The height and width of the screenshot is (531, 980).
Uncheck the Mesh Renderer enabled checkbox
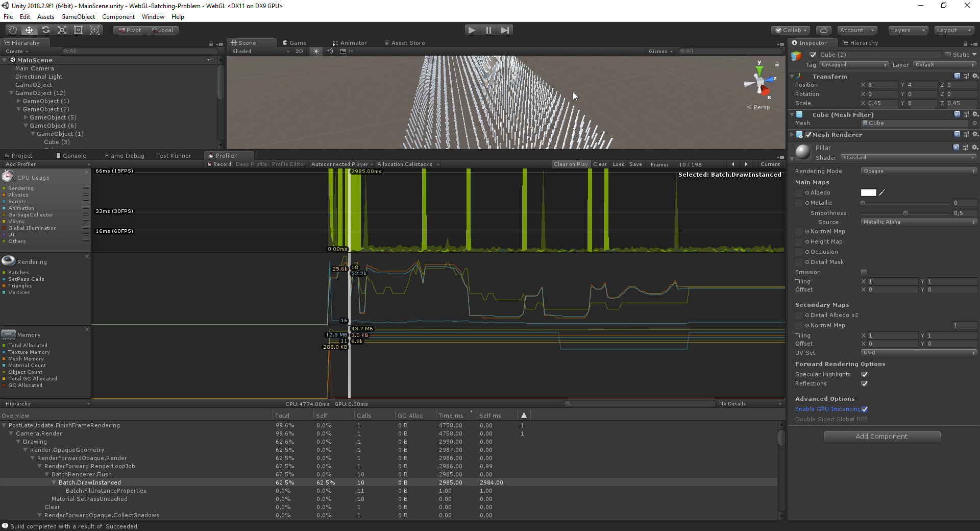tap(808, 135)
